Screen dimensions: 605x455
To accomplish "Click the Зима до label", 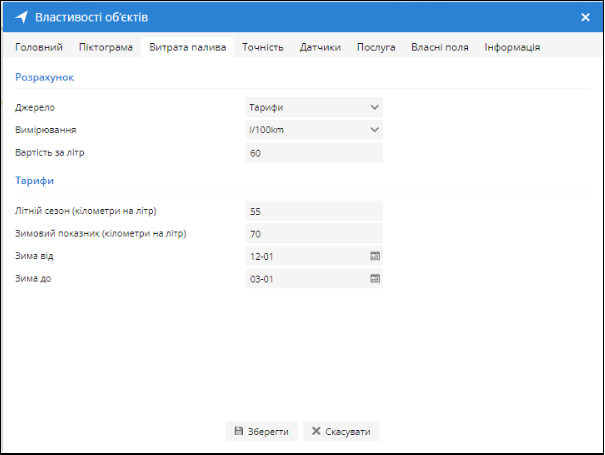I will pos(33,278).
